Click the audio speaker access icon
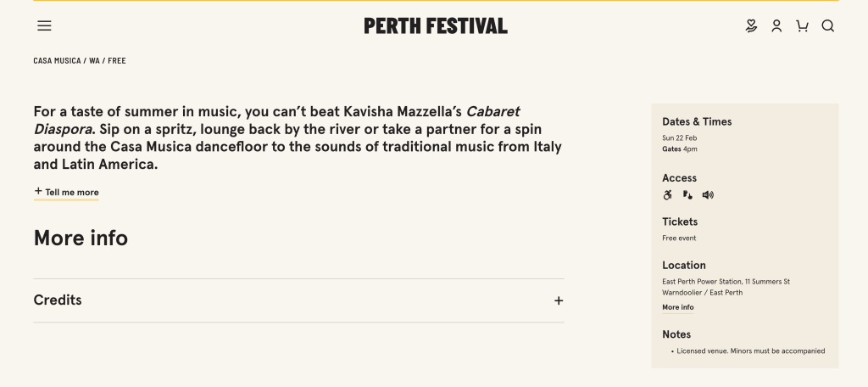Screen dimensions: 868x387 point(708,195)
